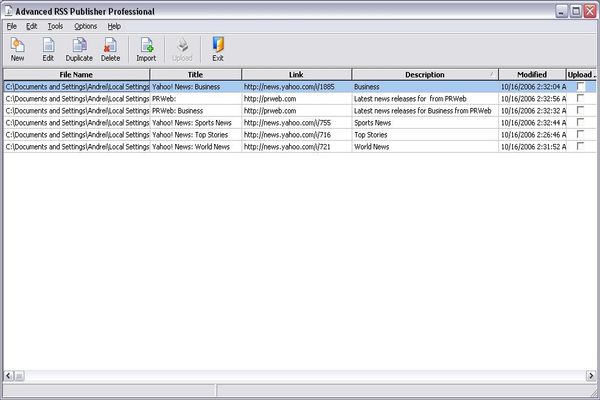Tick Upload checkbox for Sports News row
The height and width of the screenshot is (400, 600).
(x=580, y=122)
